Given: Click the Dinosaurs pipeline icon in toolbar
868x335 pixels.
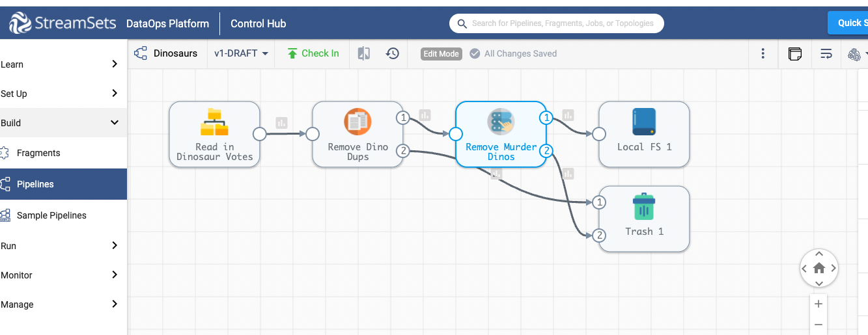Looking at the screenshot, I should point(141,53).
